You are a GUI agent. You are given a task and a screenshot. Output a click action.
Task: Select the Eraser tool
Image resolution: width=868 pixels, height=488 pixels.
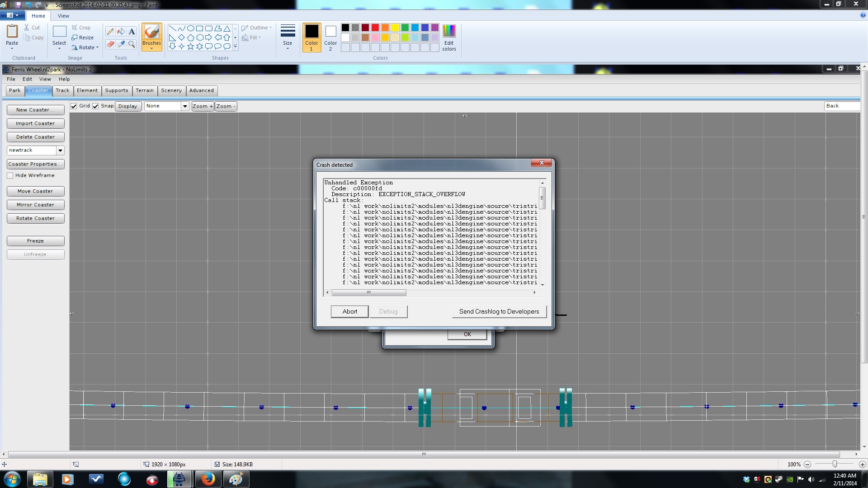point(110,44)
